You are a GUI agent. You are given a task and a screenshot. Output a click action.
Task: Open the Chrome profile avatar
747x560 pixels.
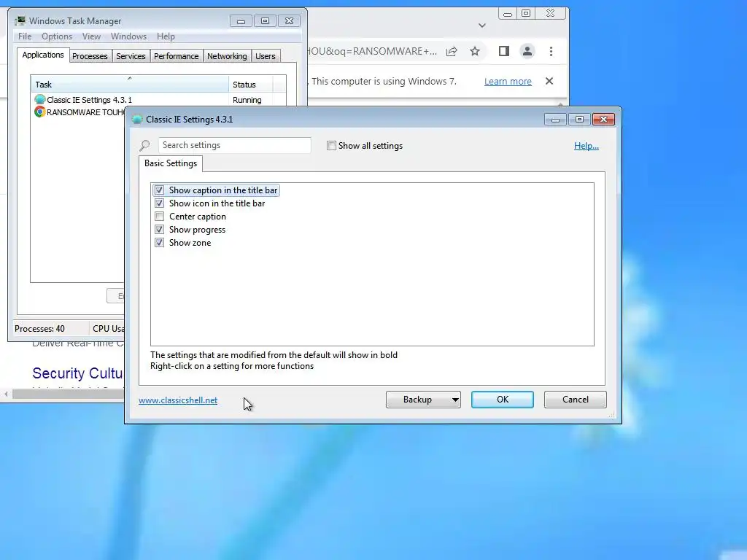(527, 52)
